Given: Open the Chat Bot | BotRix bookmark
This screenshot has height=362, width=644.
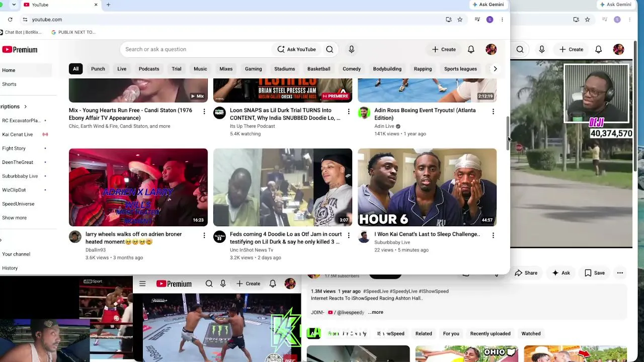Looking at the screenshot, I should click(21, 32).
